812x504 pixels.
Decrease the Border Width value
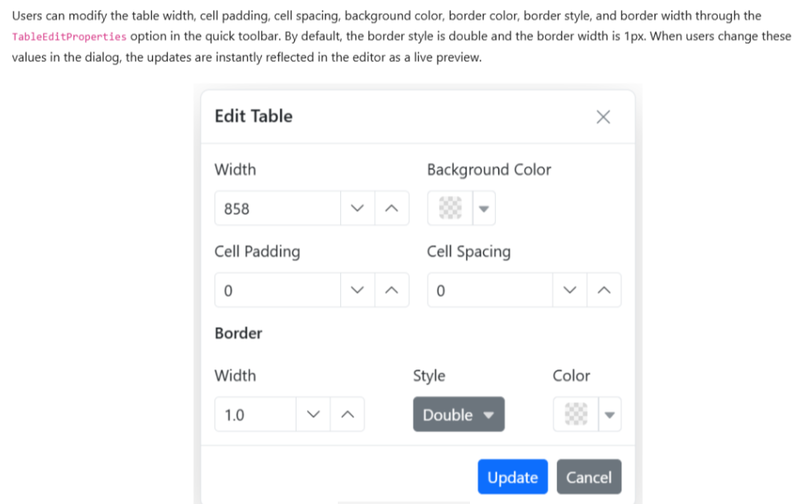coord(312,415)
